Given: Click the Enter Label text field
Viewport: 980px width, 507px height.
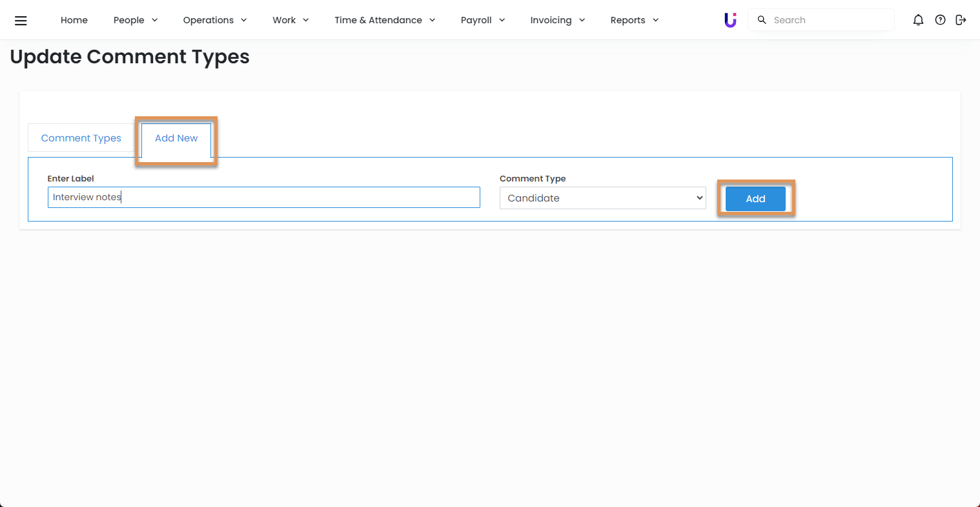Looking at the screenshot, I should [x=263, y=198].
